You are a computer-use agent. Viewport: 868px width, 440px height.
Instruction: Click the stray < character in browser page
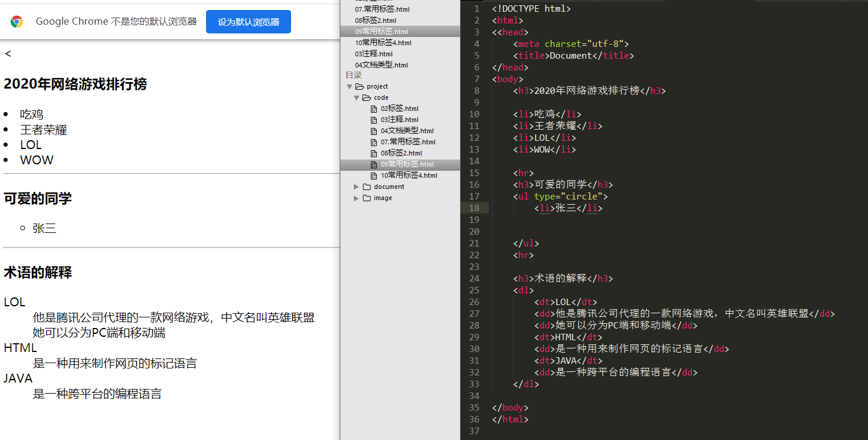8,54
